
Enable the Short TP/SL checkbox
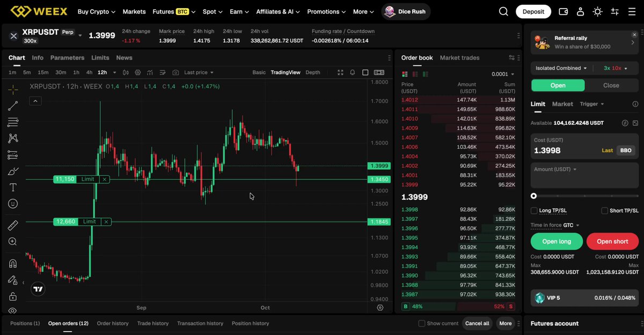(x=605, y=211)
